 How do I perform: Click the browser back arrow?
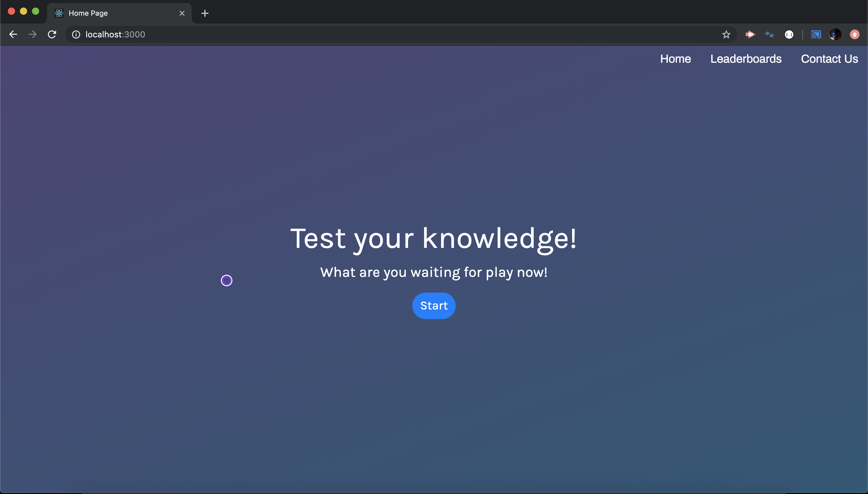tap(13, 34)
